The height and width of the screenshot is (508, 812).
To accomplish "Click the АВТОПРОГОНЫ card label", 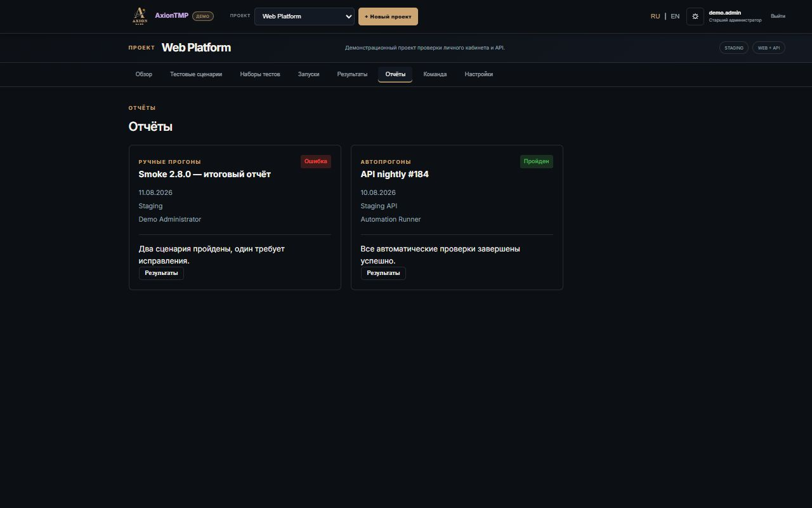I will pyautogui.click(x=386, y=162).
